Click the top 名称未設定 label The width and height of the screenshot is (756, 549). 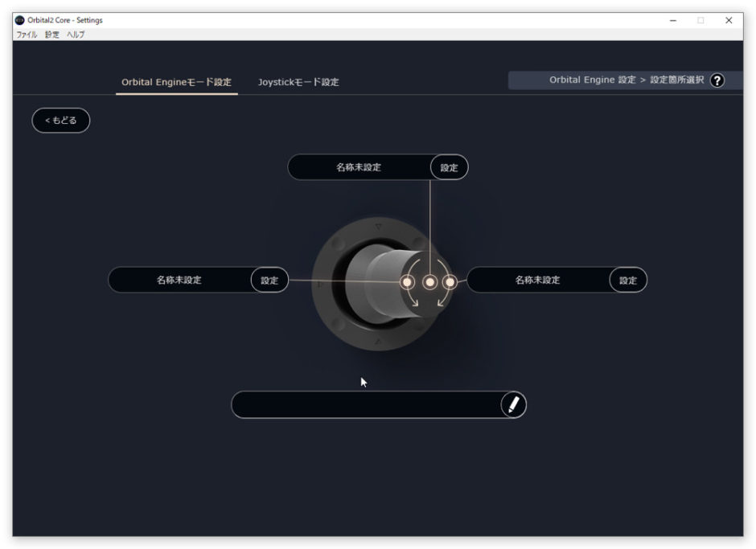[x=359, y=167]
